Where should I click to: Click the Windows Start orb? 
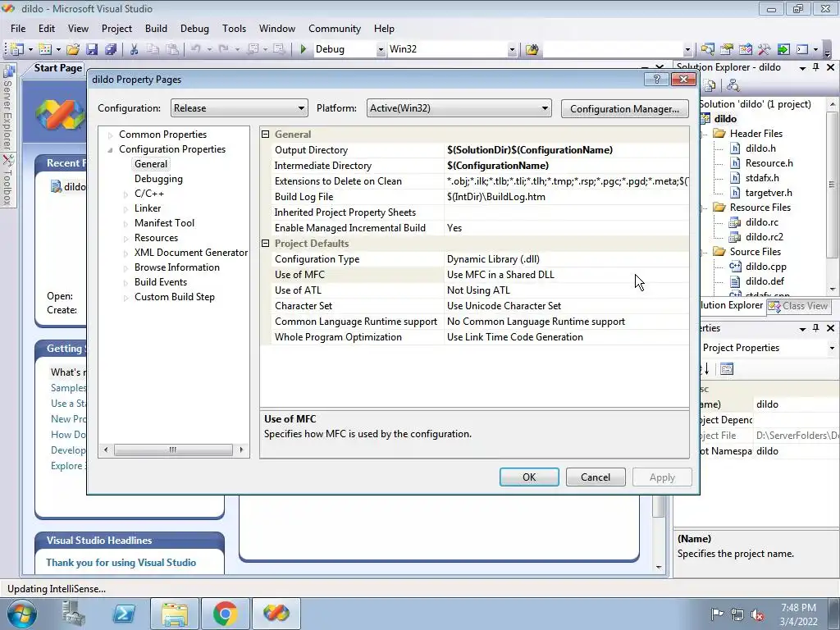22,614
